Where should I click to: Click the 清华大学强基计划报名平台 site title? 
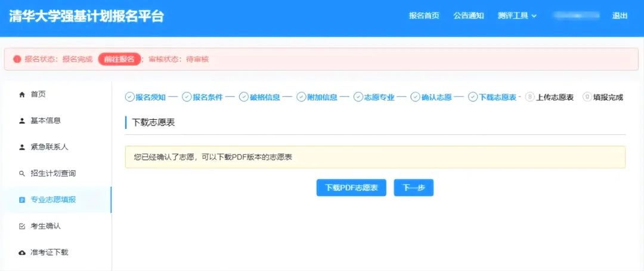click(x=86, y=17)
